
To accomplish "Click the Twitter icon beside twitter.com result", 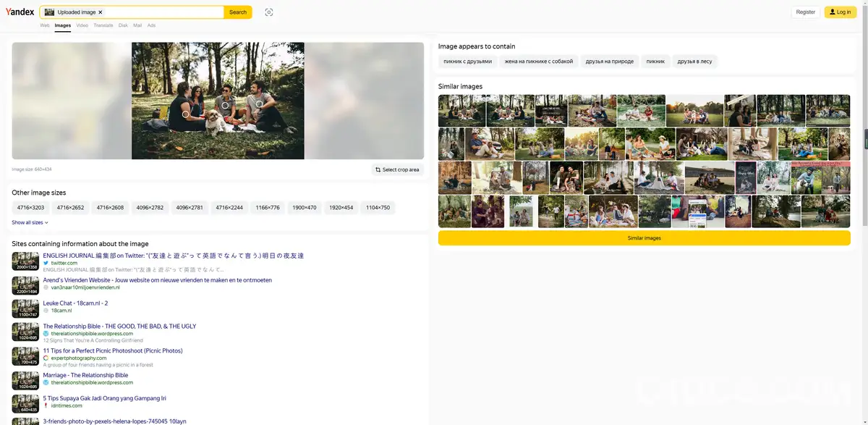I will 45,263.
